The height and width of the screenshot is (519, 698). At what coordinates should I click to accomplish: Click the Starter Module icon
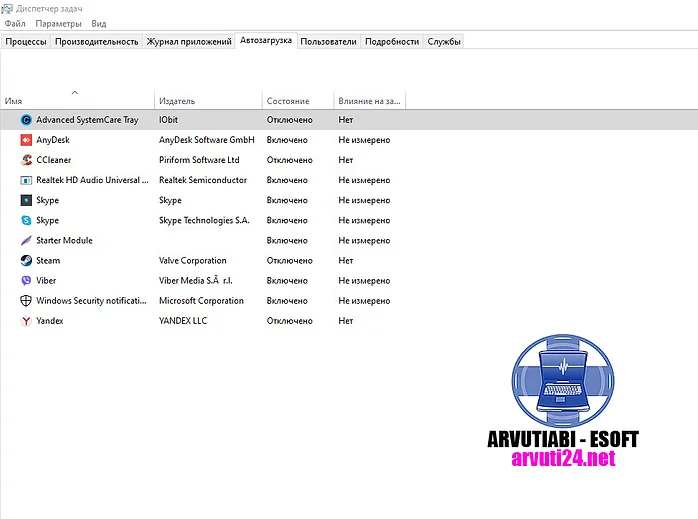pyautogui.click(x=26, y=240)
